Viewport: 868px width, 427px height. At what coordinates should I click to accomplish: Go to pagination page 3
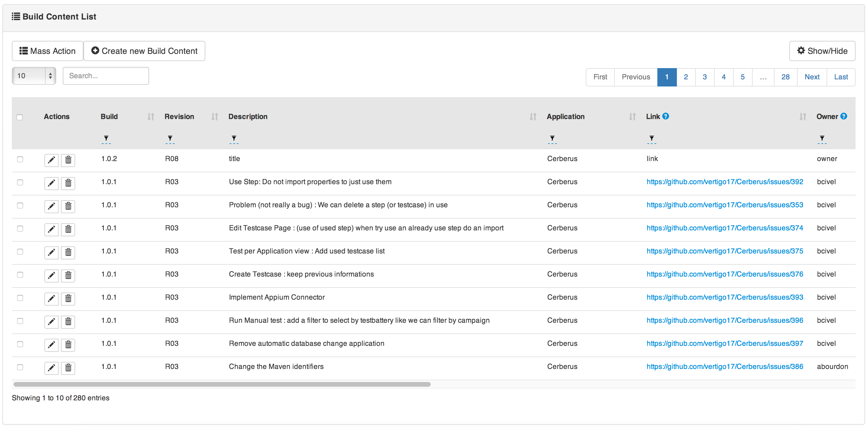[x=705, y=77]
